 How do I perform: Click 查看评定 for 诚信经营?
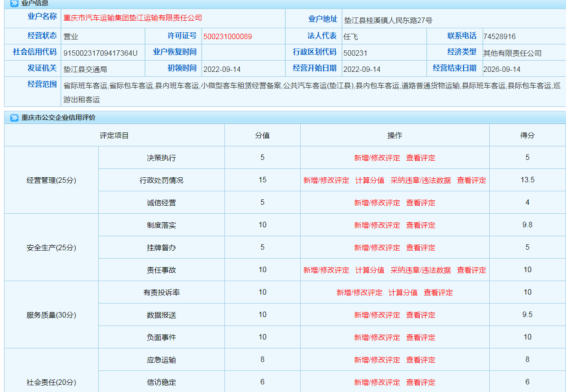tap(421, 203)
